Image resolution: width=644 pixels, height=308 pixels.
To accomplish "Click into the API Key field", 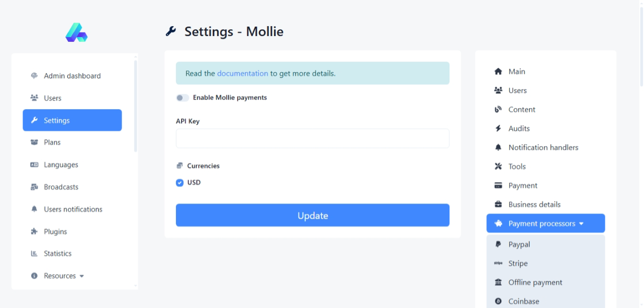I will (x=312, y=138).
